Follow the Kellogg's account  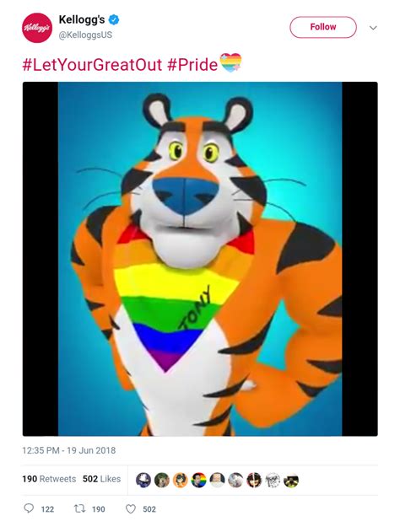point(323,27)
